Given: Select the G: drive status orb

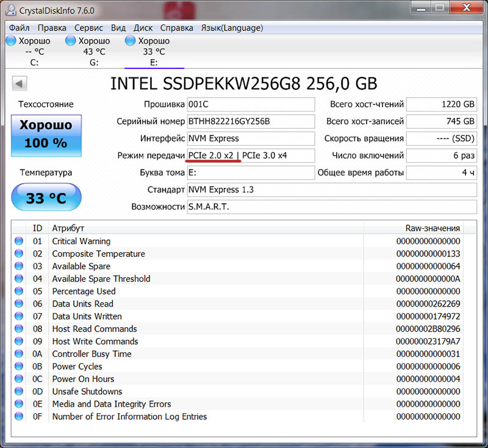Looking at the screenshot, I should [x=71, y=40].
